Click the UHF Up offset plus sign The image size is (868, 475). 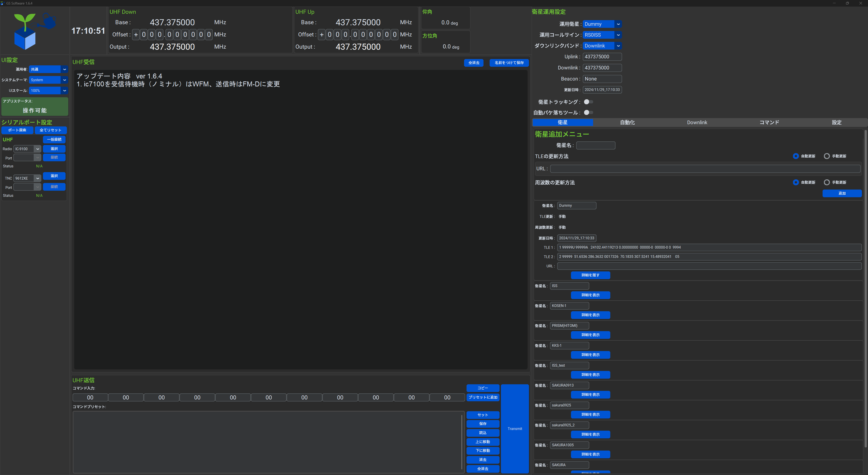321,35
